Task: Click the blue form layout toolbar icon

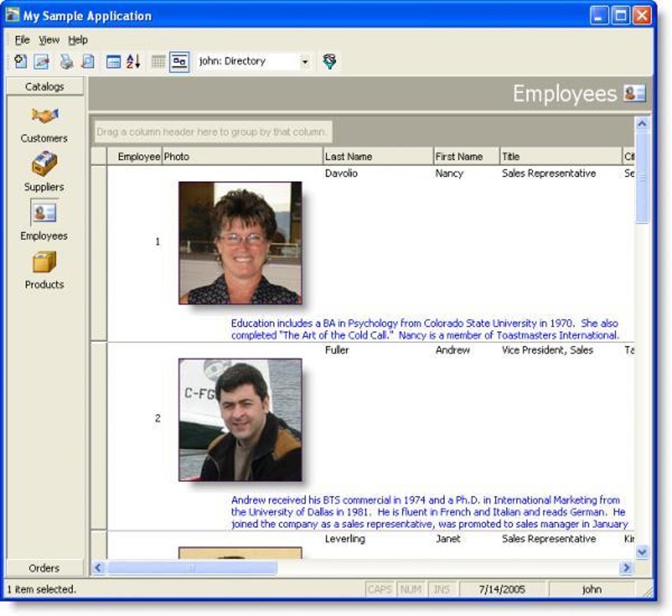Action: coord(113,61)
